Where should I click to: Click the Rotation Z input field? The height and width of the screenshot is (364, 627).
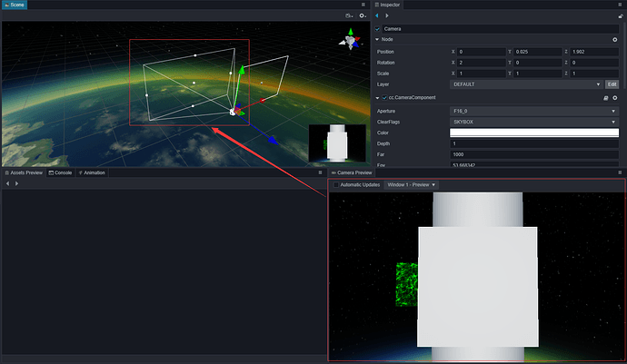tap(594, 63)
